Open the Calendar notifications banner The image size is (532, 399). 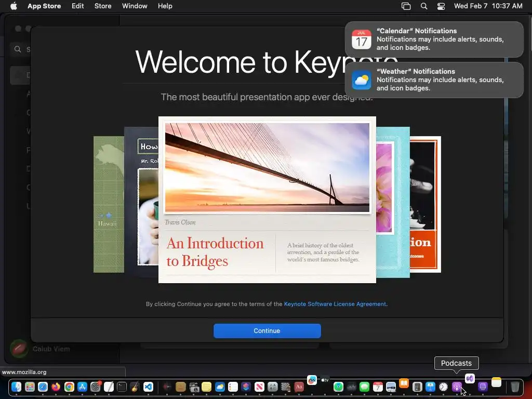pyautogui.click(x=434, y=39)
